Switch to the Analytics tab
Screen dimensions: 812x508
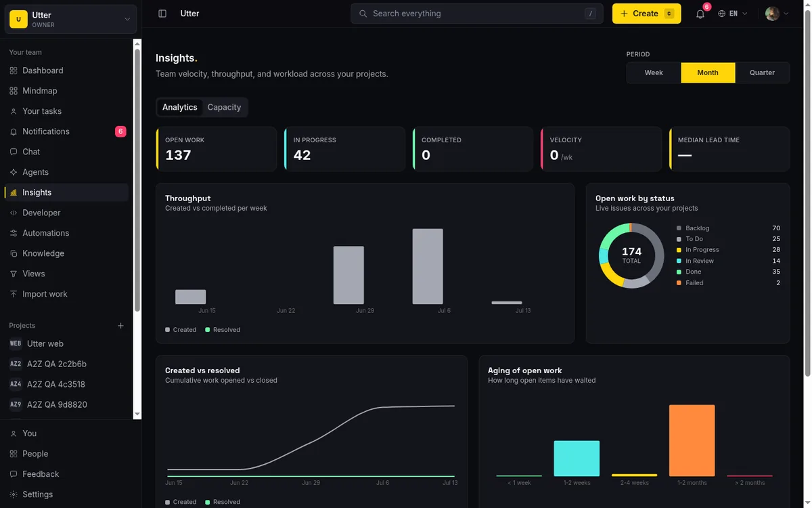(180, 107)
